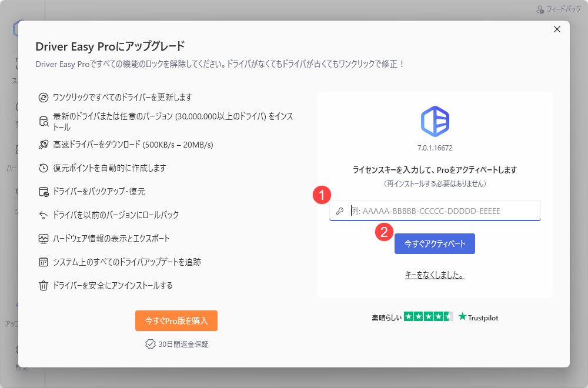Click the ドライバーをバックアップ・復元 text
Screen dimensions: 588x388
click(x=99, y=192)
